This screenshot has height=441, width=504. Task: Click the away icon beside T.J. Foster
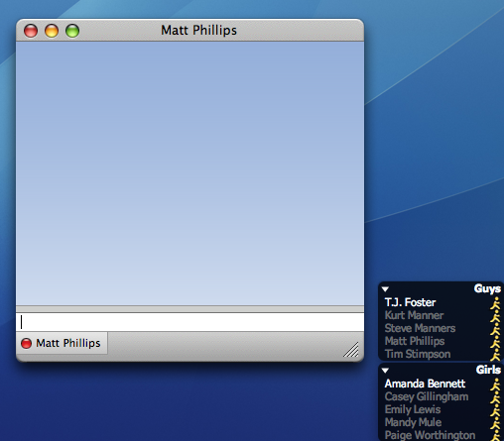point(495,303)
